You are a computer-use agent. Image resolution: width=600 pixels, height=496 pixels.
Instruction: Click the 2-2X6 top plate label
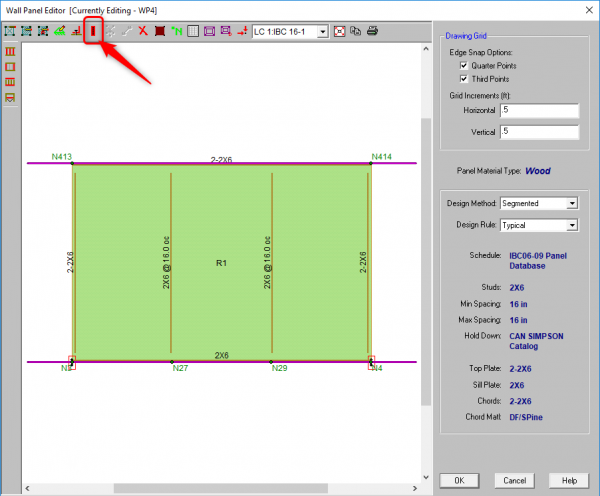tap(221, 160)
